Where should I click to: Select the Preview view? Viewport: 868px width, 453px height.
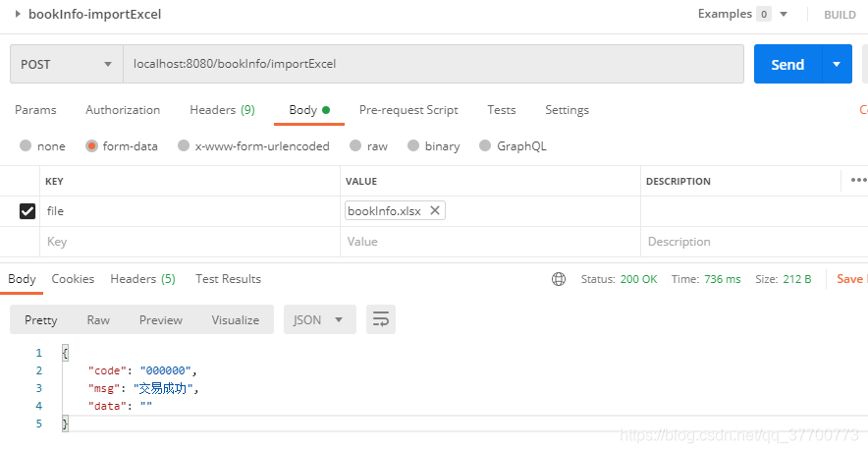(160, 320)
